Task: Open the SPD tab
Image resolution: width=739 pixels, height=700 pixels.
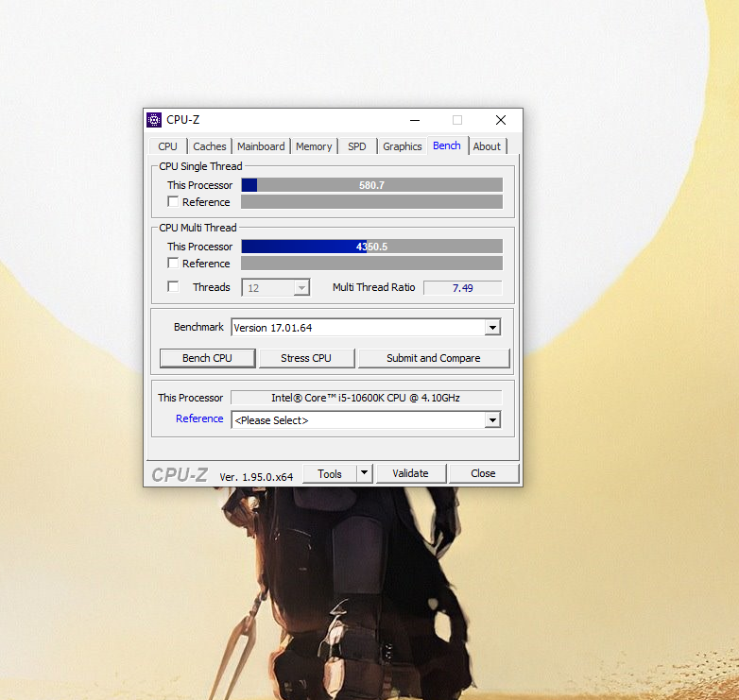Action: pos(357,146)
